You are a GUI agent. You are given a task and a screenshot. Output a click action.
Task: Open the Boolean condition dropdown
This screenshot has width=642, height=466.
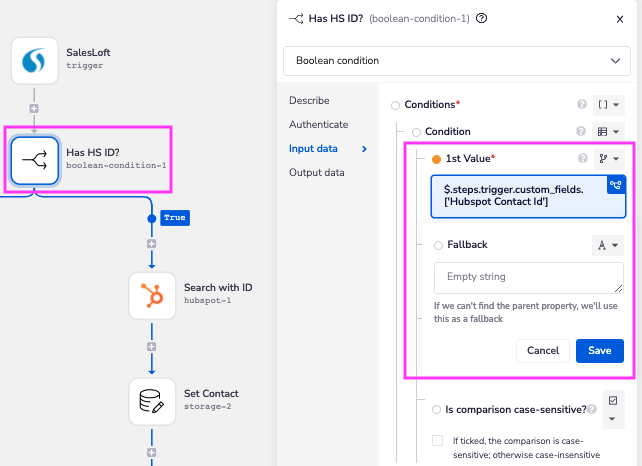click(x=457, y=61)
